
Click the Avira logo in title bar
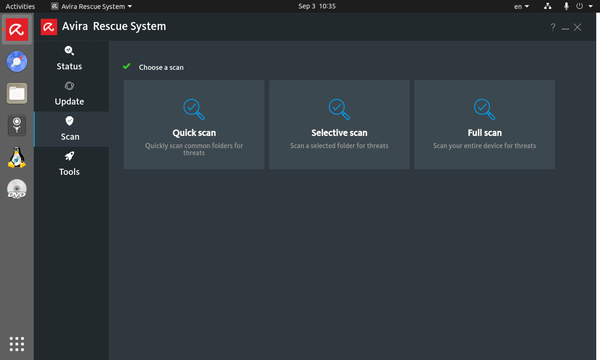49,27
